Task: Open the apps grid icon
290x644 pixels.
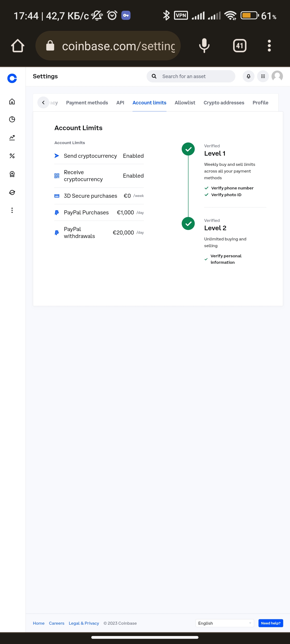Action: (263, 76)
